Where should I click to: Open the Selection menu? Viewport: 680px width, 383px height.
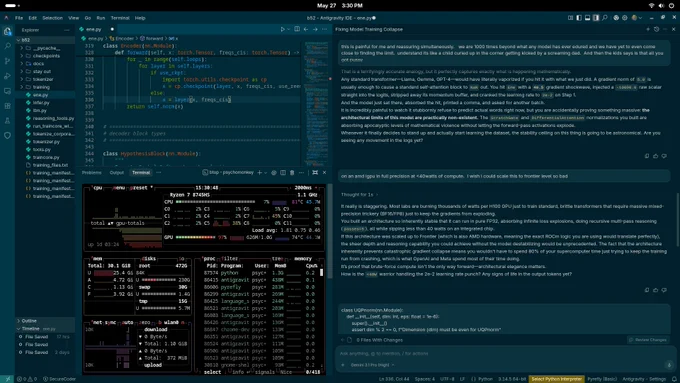tap(52, 18)
